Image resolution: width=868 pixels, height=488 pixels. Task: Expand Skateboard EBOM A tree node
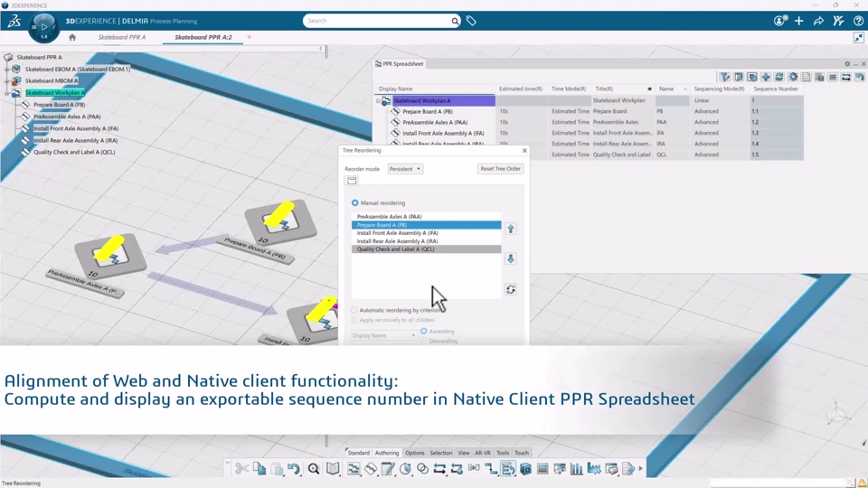pos(6,70)
